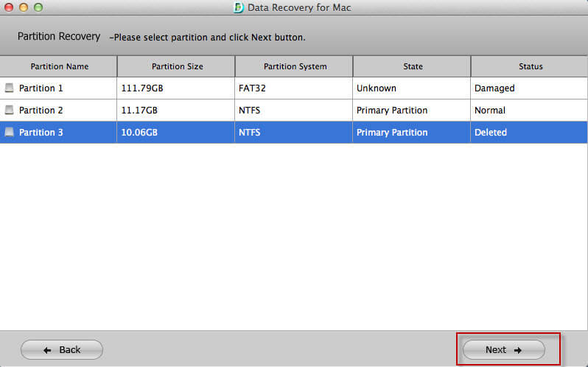Sort by Partition Name column header

point(59,66)
